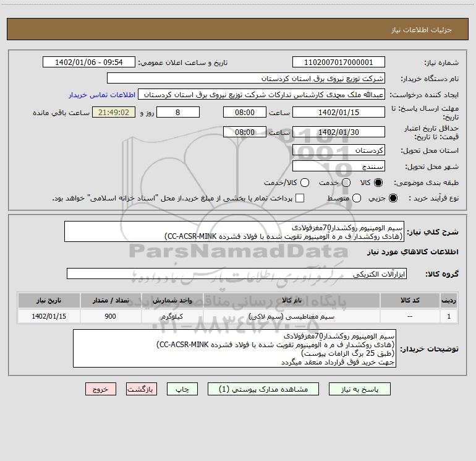Select the متوسط purchase type radio
476x461 pixels.
357,198
